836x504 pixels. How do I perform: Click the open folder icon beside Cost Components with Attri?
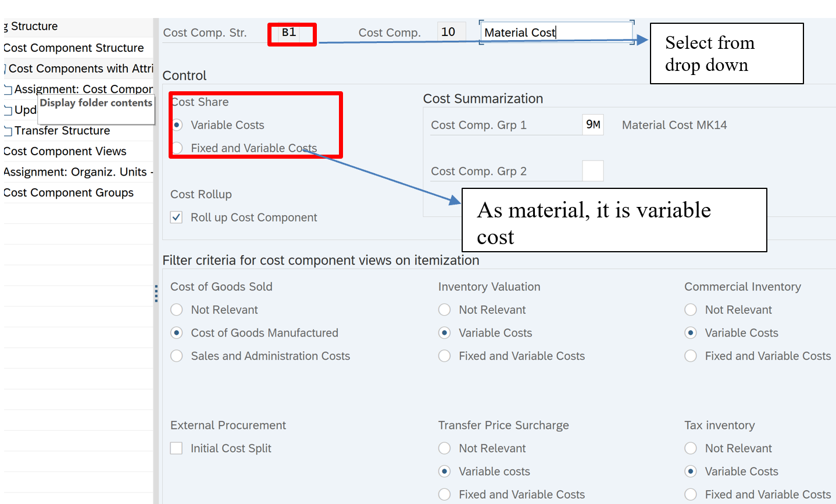[x=5, y=69]
